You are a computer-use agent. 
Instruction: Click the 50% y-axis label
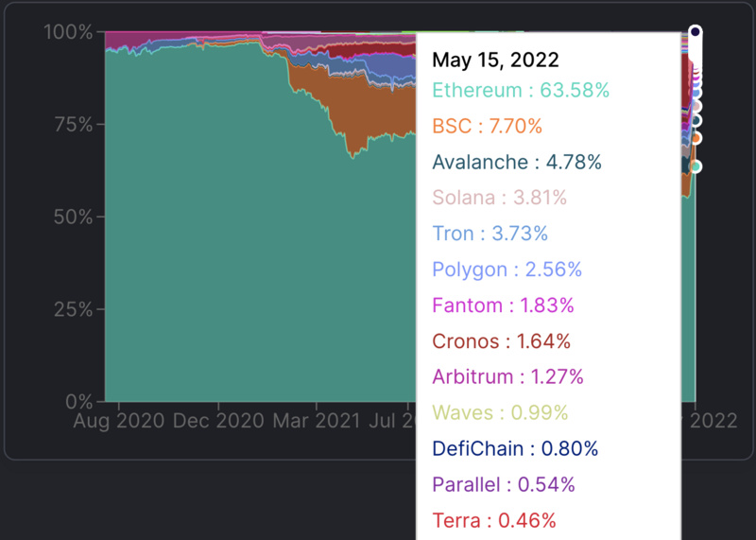coord(71,217)
